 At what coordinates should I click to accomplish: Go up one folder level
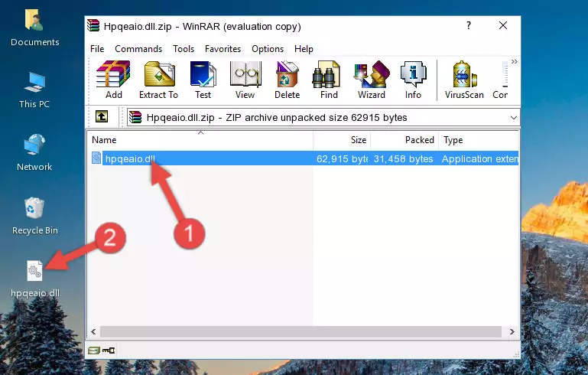[102, 117]
